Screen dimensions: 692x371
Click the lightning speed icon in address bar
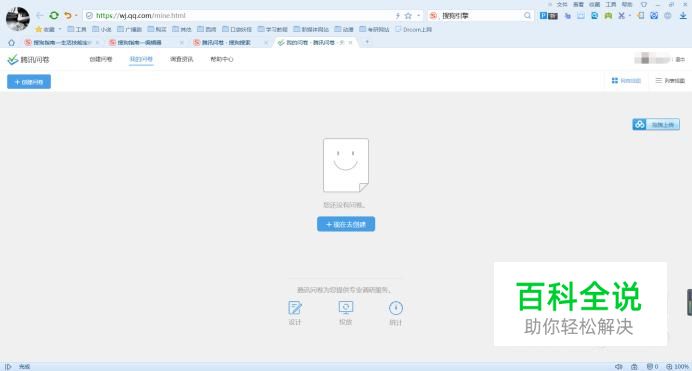397,15
